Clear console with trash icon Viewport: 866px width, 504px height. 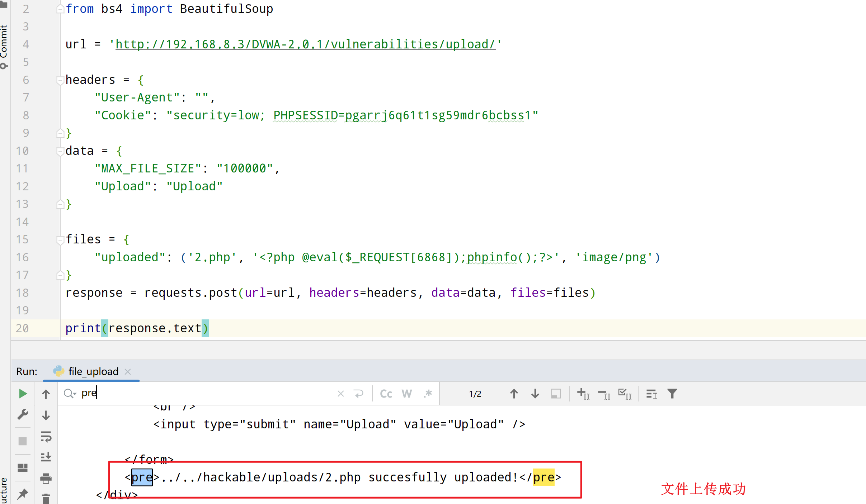coord(46,498)
